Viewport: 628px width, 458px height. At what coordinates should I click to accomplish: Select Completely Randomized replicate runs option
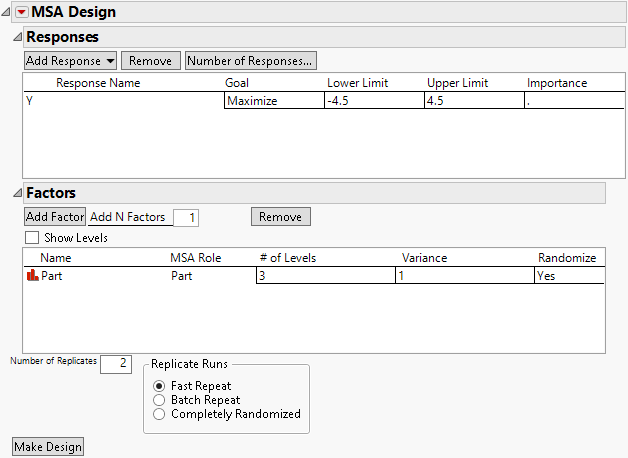coord(158,414)
